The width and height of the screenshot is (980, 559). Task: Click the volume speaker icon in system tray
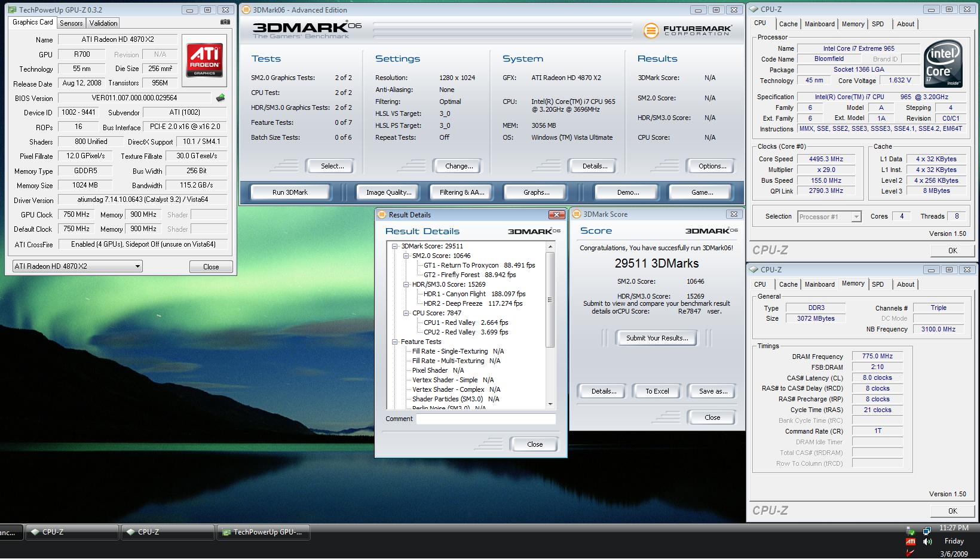927,542
